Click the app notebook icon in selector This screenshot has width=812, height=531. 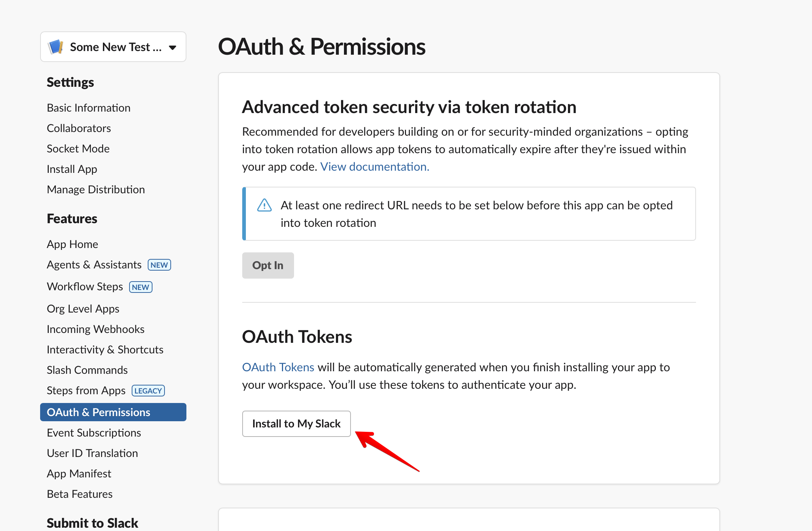pyautogui.click(x=56, y=47)
